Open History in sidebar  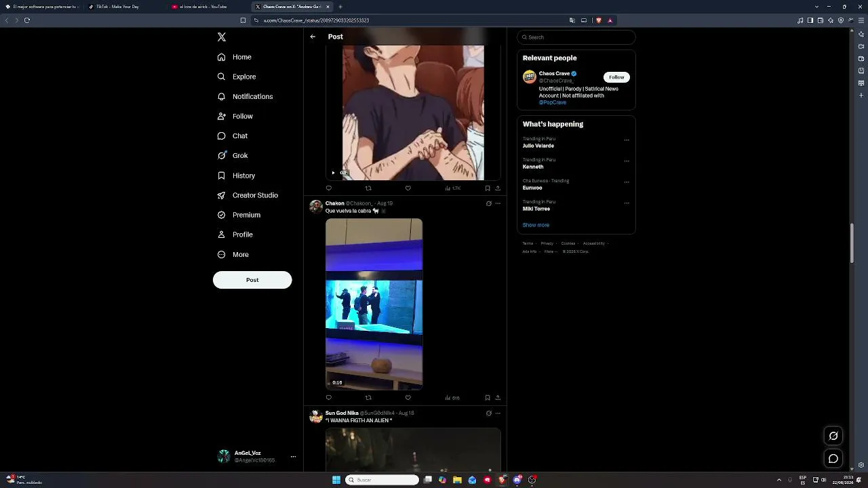click(x=236, y=176)
